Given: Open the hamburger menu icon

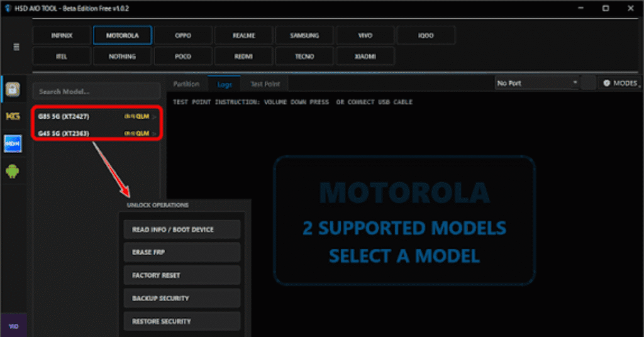Looking at the screenshot, I should pyautogui.click(x=16, y=47).
